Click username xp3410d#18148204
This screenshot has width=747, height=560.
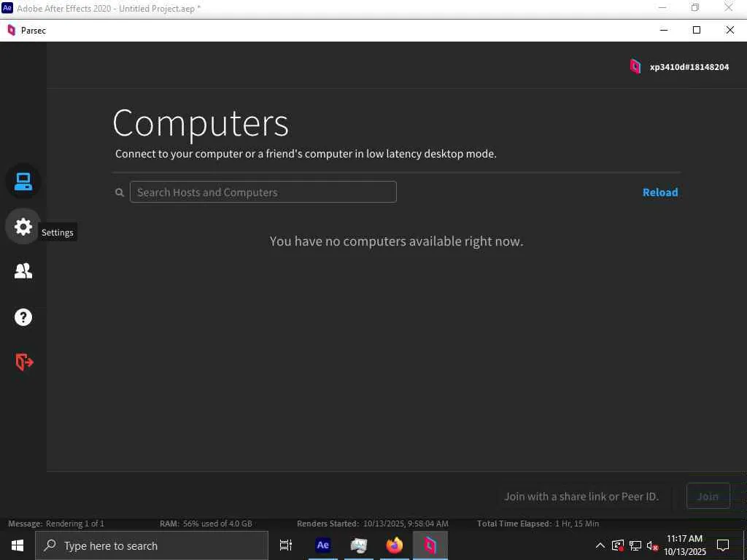pos(689,67)
